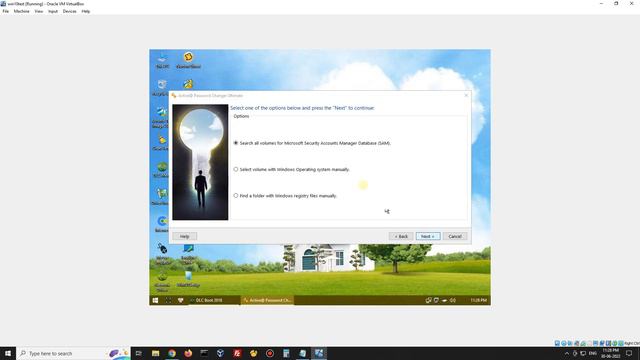Screen dimensions: 640x360
Task: Open the VirtualBox Help menu
Action: pyautogui.click(x=86, y=11)
